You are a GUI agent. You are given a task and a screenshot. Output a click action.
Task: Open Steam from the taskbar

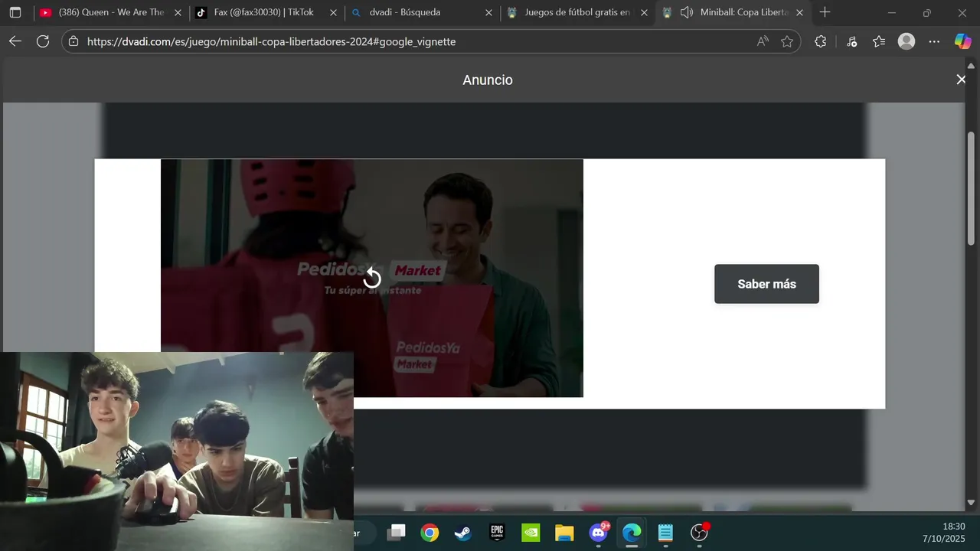[x=463, y=533]
